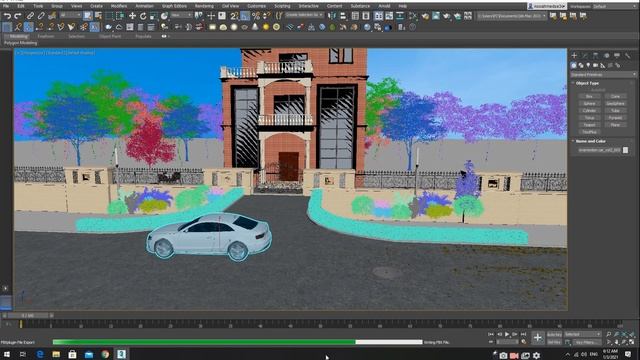
Task: Toggle Spinner Snap
Action: pyautogui.click(x=267, y=16)
